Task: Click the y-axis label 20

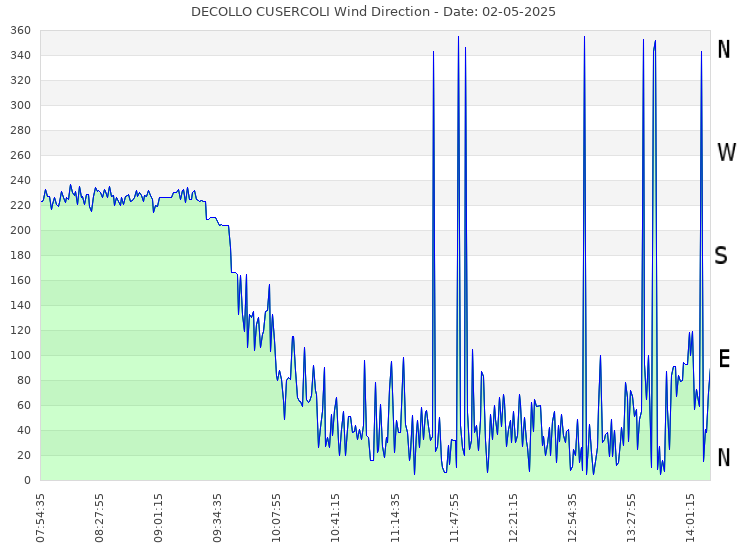Action: coord(24,455)
